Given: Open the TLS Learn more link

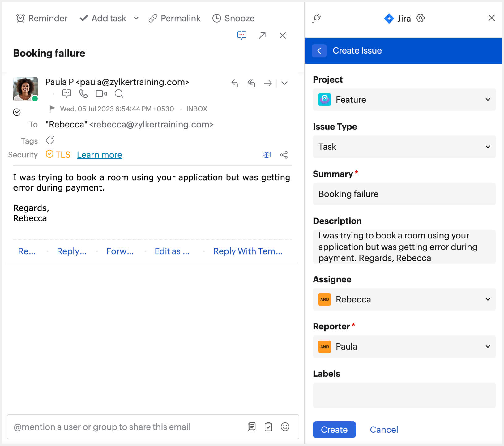Looking at the screenshot, I should (99, 155).
